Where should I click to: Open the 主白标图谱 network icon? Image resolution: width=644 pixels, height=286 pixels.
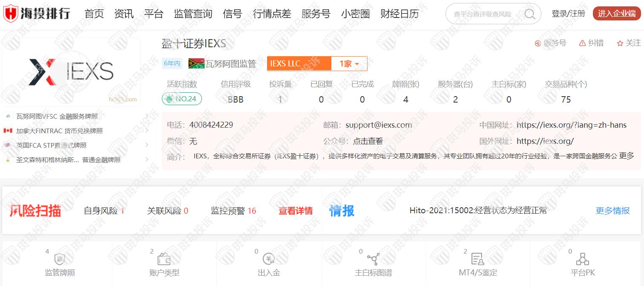click(x=374, y=259)
